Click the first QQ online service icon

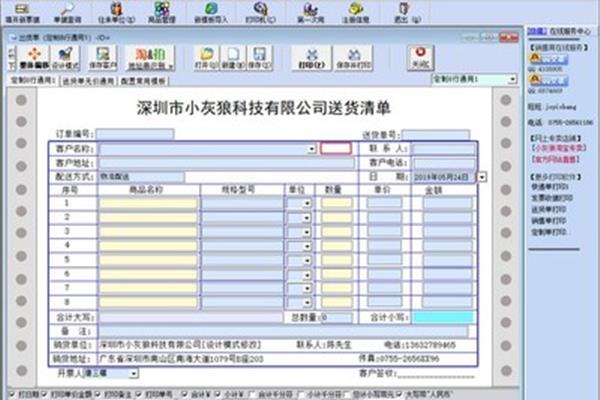[x=549, y=59]
